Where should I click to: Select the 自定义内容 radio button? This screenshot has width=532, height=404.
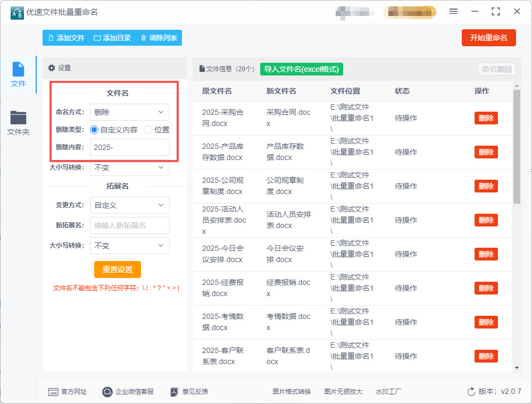(95, 130)
